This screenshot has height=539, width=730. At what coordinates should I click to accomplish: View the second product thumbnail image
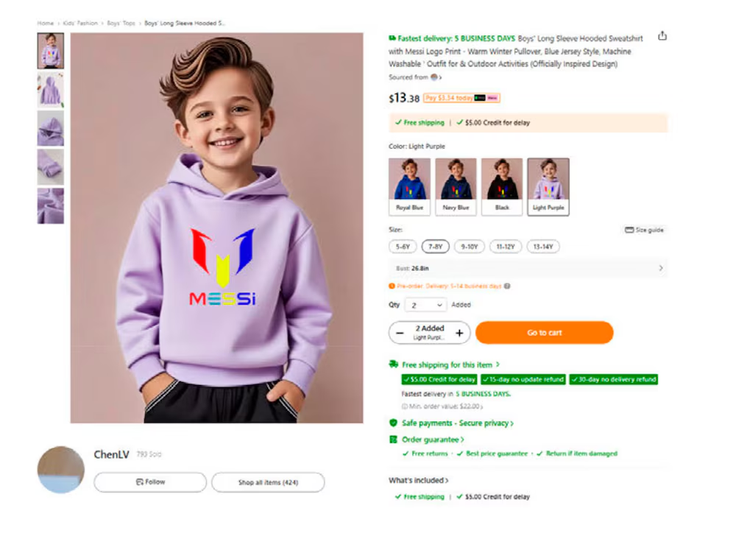(50, 90)
